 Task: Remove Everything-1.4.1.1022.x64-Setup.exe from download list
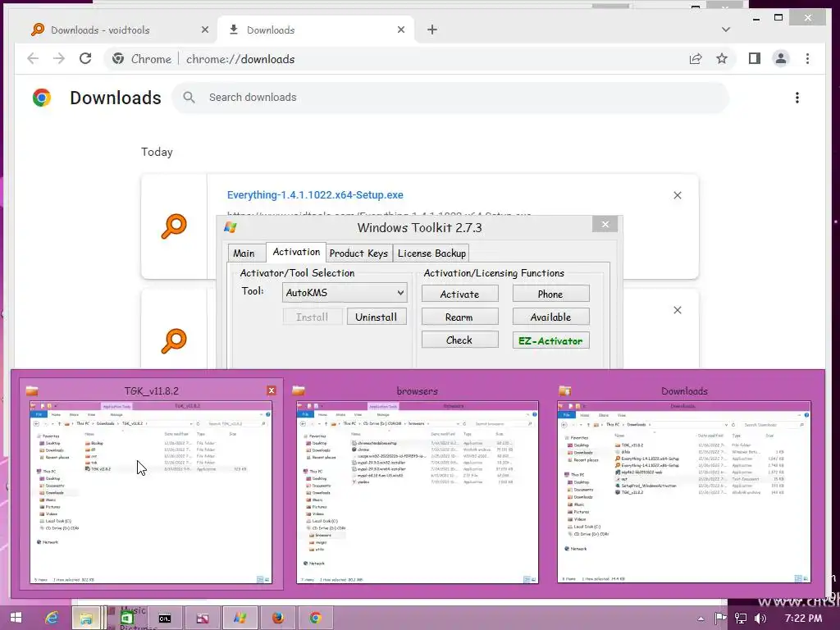click(x=677, y=195)
